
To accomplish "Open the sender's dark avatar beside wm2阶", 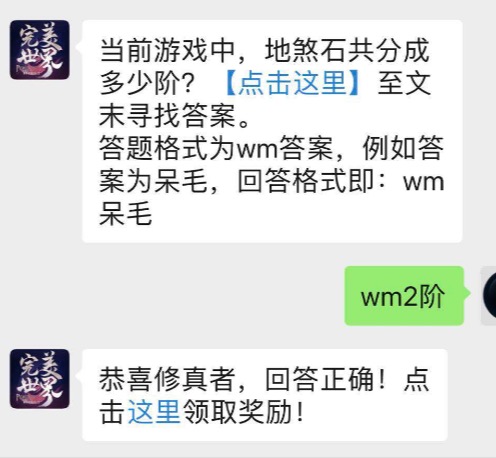I will (x=489, y=295).
